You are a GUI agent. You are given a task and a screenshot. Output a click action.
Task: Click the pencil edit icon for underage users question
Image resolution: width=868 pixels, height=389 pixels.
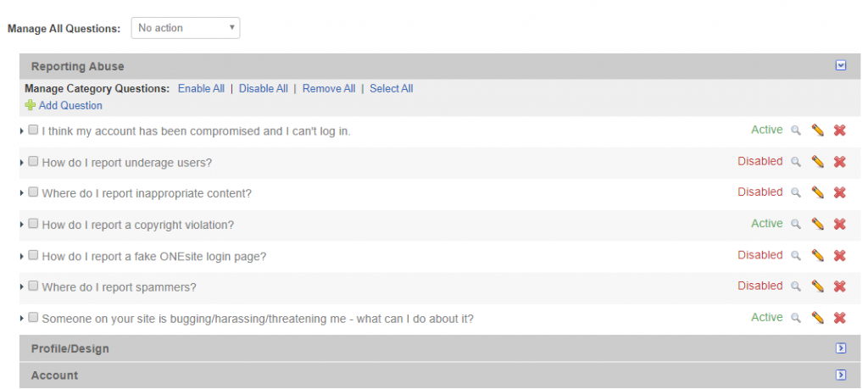coord(817,162)
